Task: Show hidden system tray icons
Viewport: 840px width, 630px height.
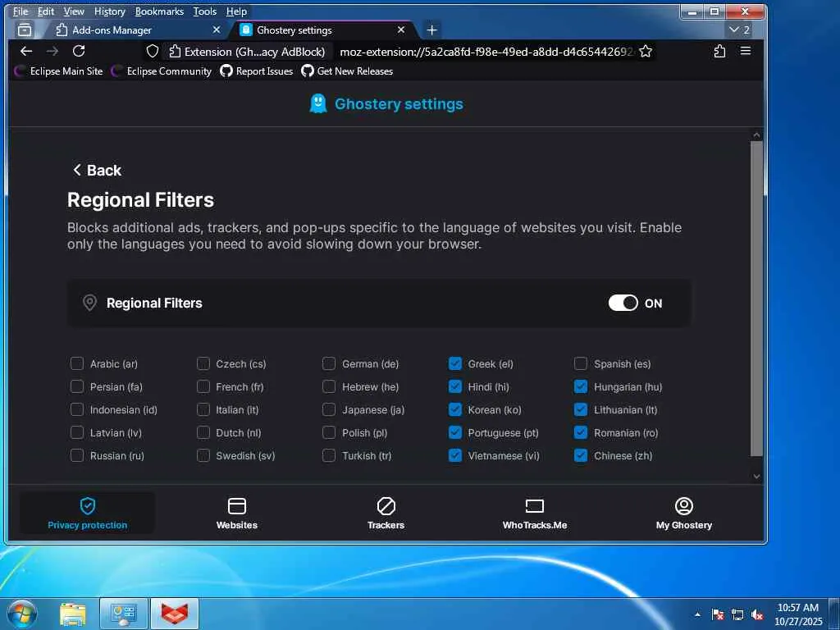Action: 697,614
